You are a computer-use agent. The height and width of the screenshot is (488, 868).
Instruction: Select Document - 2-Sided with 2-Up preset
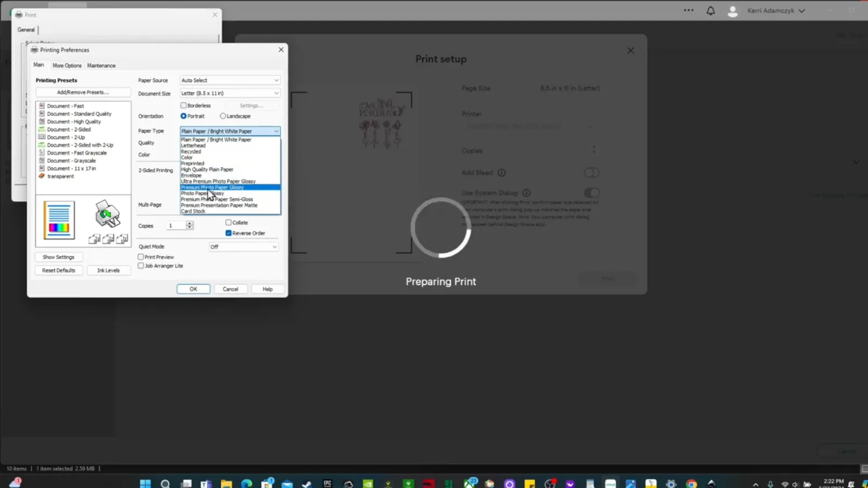coord(80,145)
